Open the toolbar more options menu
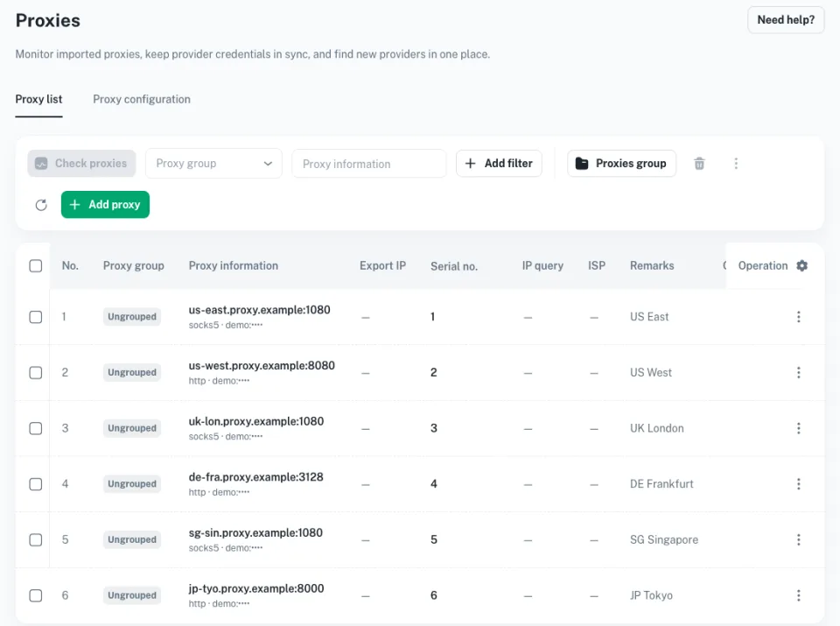Screen dimensions: 840x626 coord(736,164)
